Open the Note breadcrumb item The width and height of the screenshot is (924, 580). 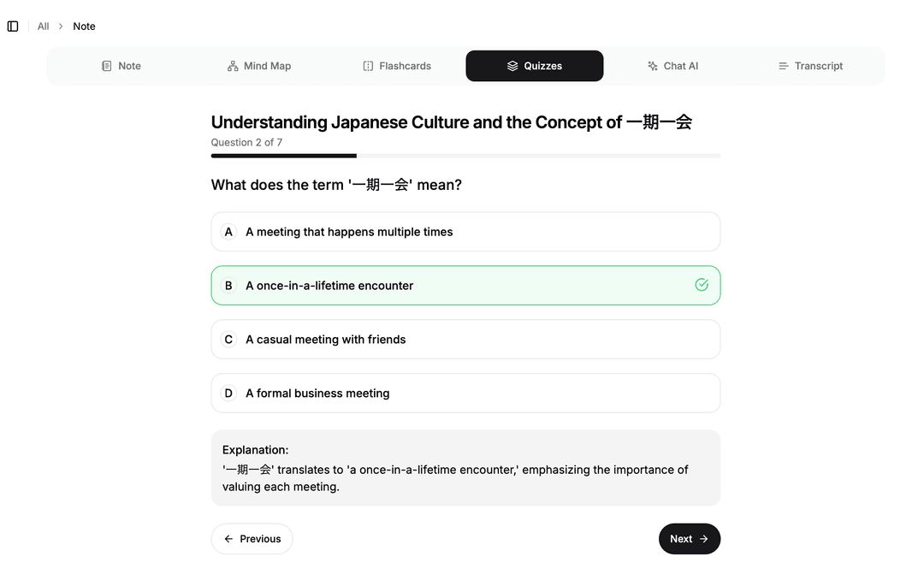pos(84,27)
